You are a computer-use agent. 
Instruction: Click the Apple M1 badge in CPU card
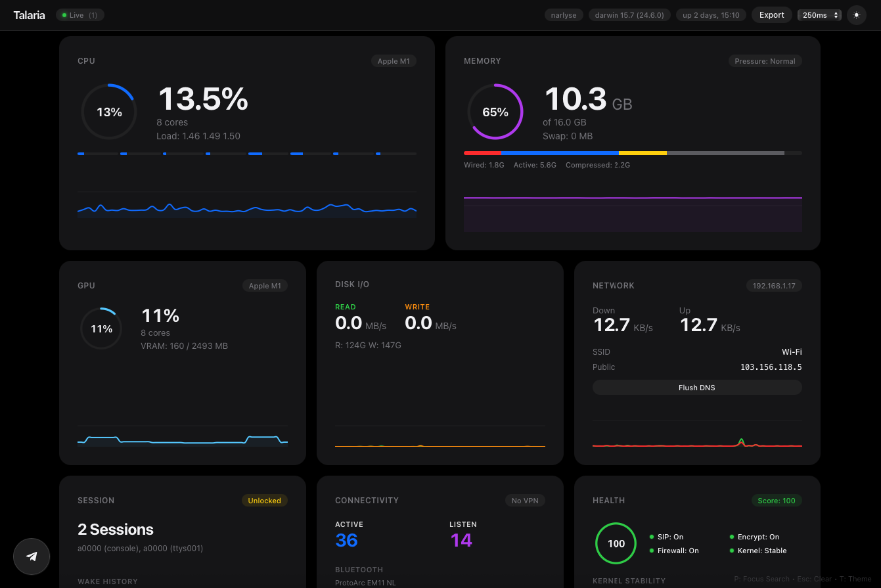(394, 61)
